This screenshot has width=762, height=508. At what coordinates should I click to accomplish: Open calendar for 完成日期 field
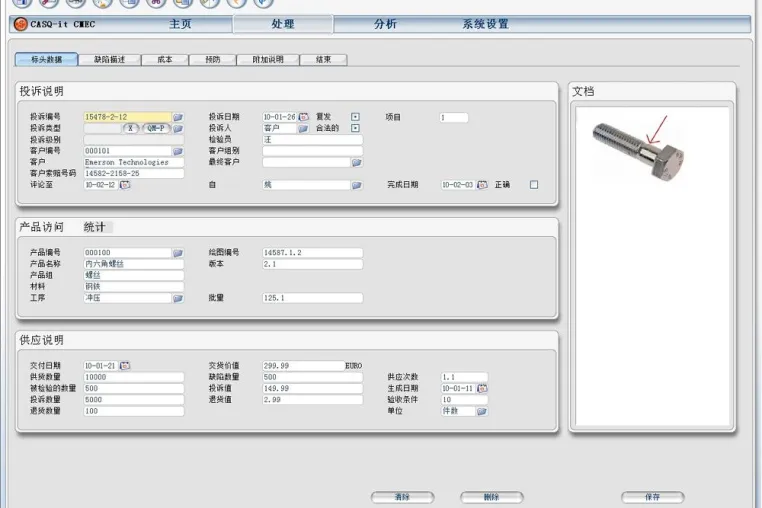tap(482, 185)
